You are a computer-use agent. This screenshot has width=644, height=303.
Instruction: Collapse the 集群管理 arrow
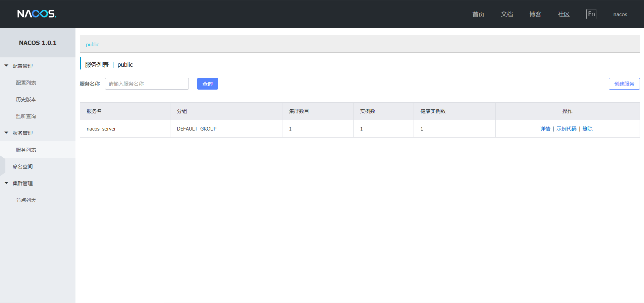click(6, 183)
